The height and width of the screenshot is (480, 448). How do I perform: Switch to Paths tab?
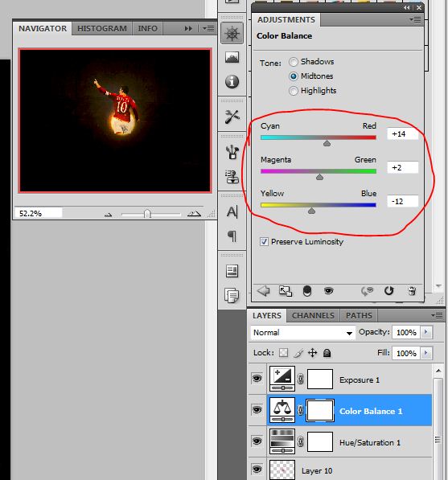pyautogui.click(x=359, y=316)
